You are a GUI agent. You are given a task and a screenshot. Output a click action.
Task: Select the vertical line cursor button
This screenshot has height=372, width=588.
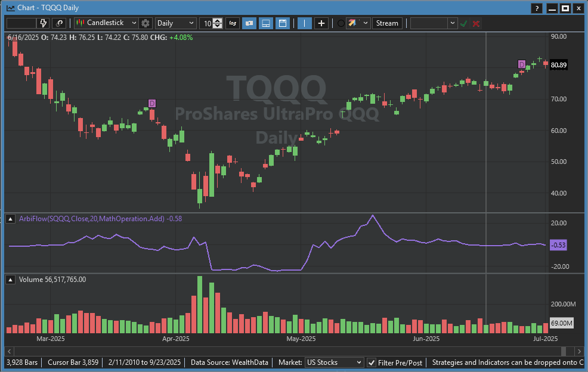click(304, 23)
